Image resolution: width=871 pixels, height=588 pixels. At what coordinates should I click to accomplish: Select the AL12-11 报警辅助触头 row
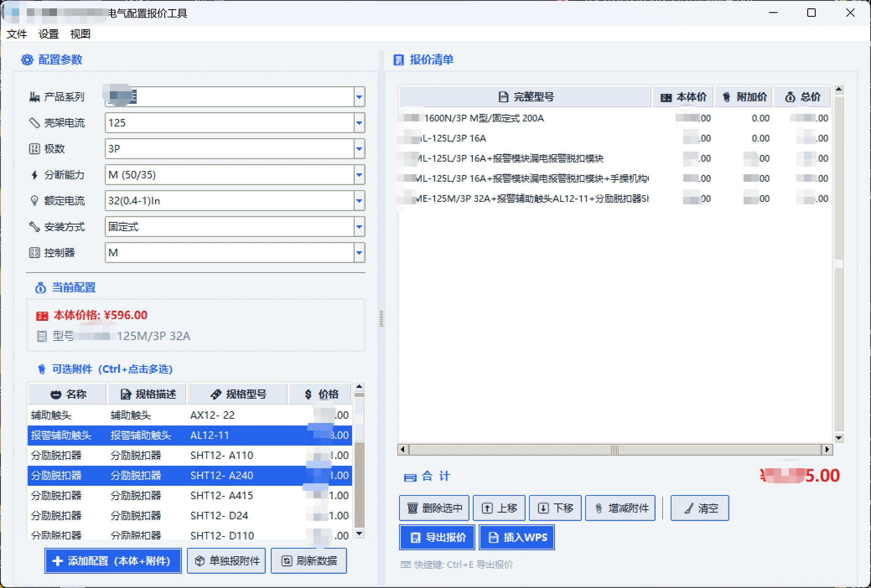[x=190, y=435]
